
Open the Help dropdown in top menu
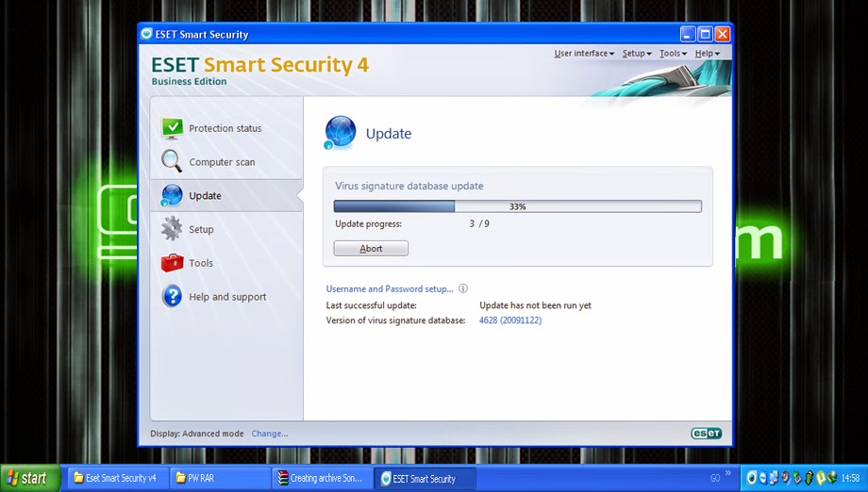(x=708, y=53)
